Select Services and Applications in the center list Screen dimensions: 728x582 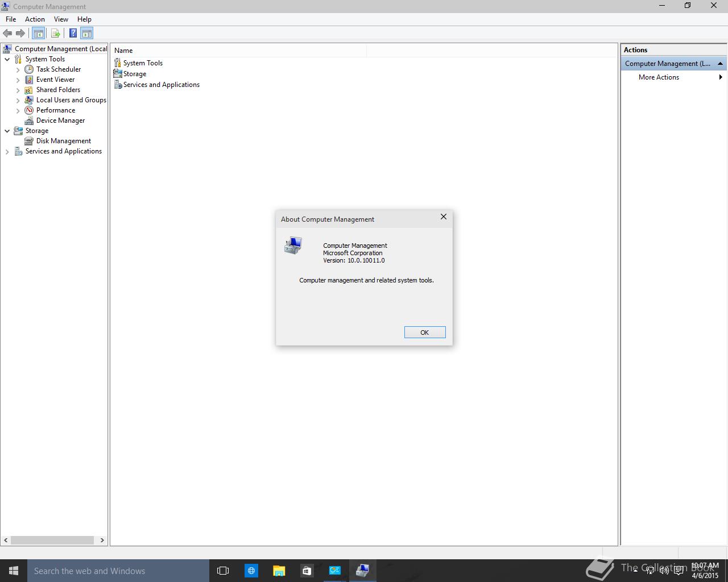162,85
